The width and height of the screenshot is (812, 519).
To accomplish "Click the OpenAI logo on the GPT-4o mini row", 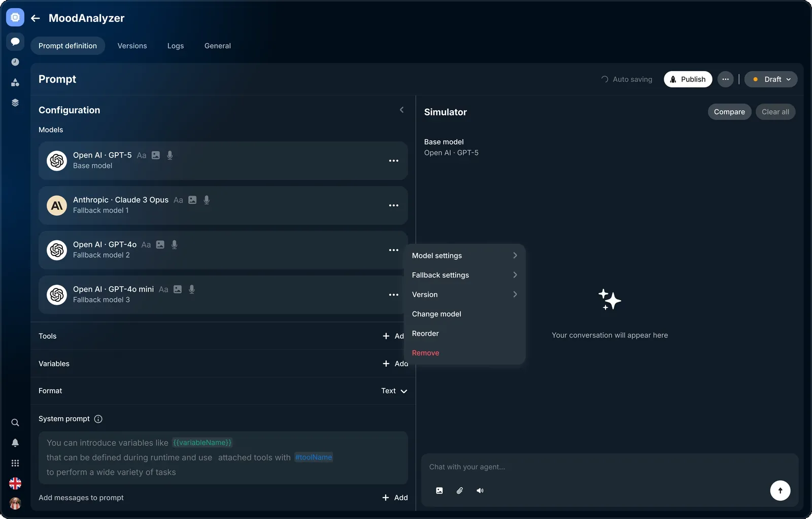I will pyautogui.click(x=57, y=295).
